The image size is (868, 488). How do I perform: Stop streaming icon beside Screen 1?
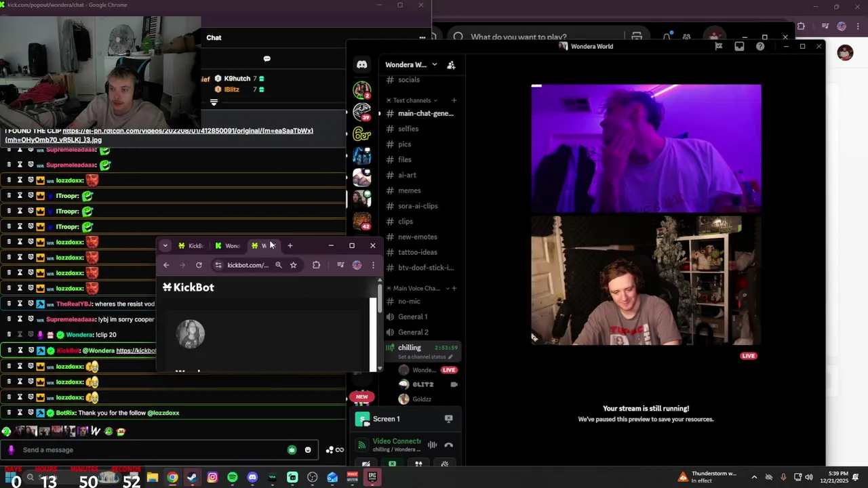pos(448,419)
